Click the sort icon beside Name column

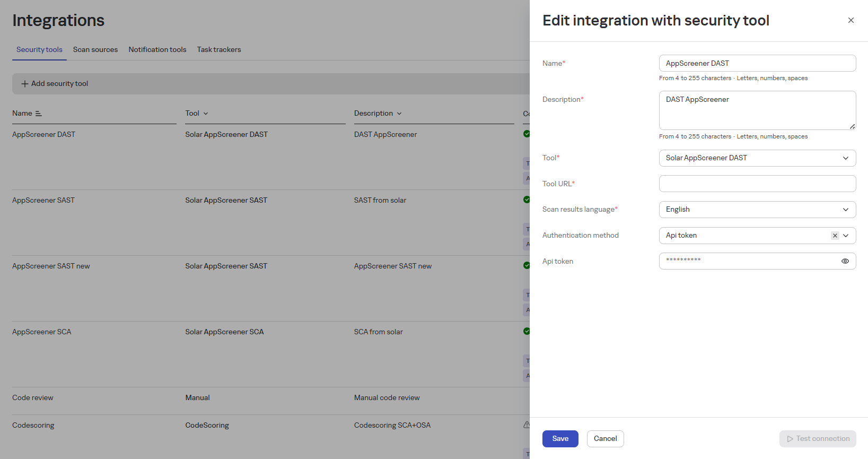38,114
